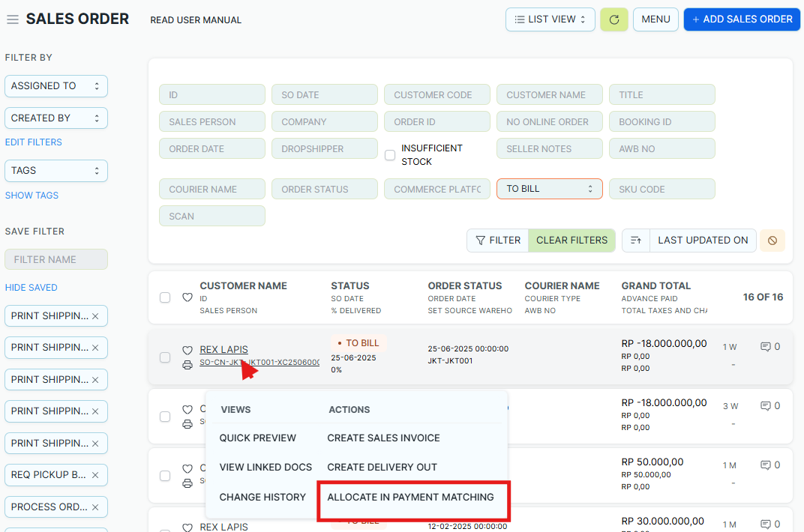The width and height of the screenshot is (804, 532).
Task: Choose LAST UPDATED ON sort field
Action: point(703,240)
